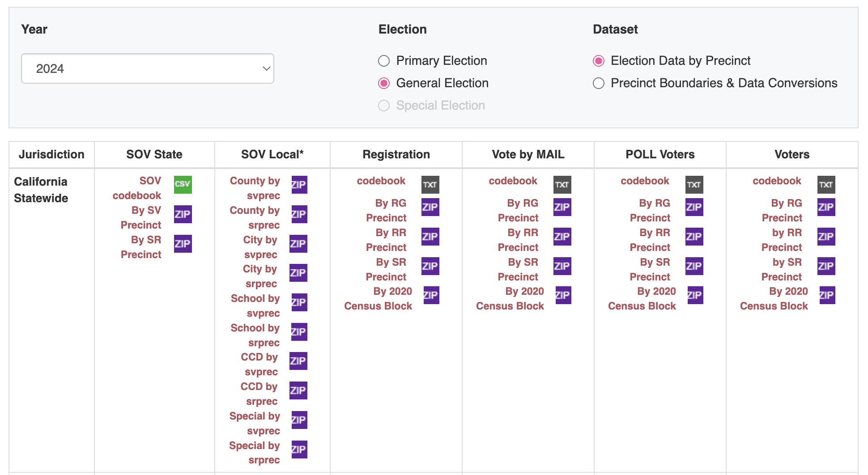Viewport: 868px width, 475px height.
Task: Select the Primary Election radio button
Action: click(x=384, y=61)
